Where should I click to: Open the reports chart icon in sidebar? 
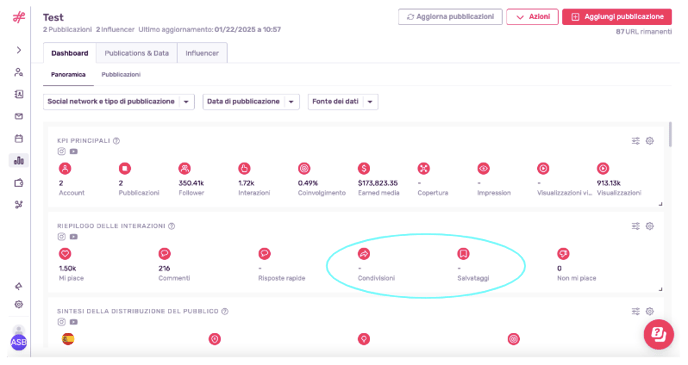[x=18, y=161]
